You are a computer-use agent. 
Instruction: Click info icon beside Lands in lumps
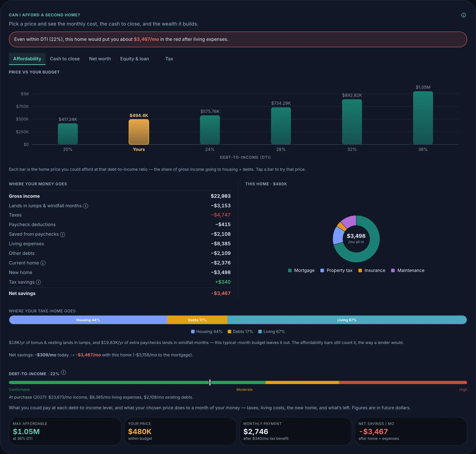(85, 206)
